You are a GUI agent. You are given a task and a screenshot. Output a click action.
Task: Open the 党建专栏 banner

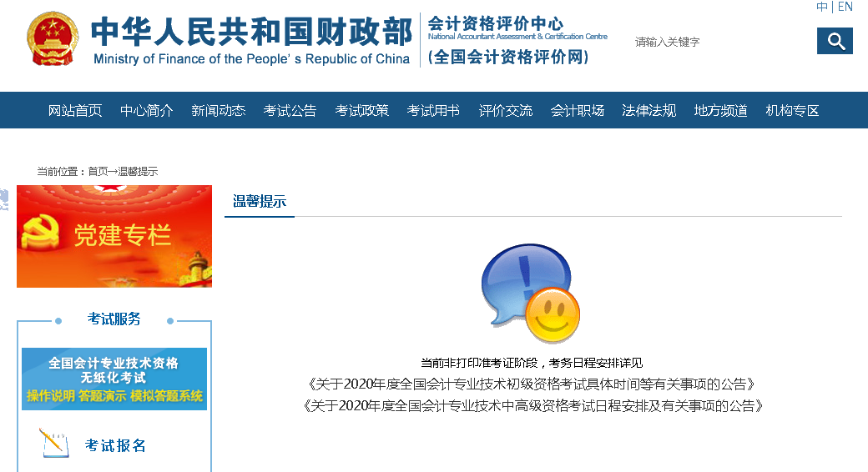114,236
